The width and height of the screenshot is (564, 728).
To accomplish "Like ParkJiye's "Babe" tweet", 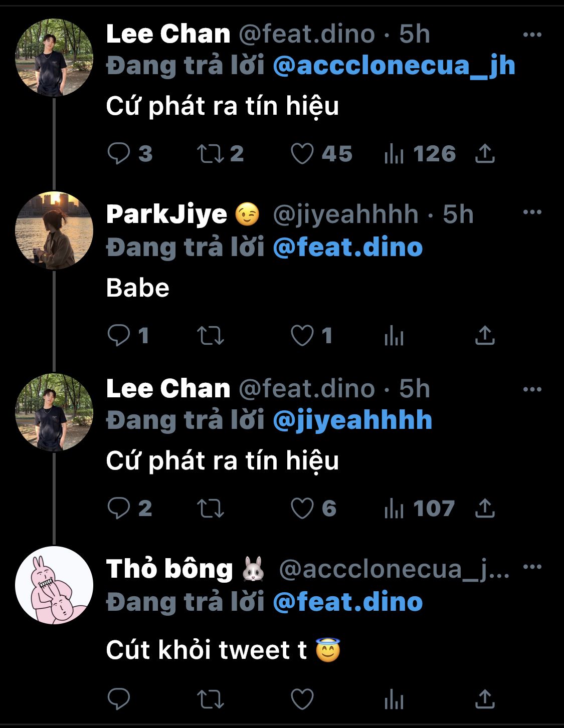I will click(x=302, y=336).
